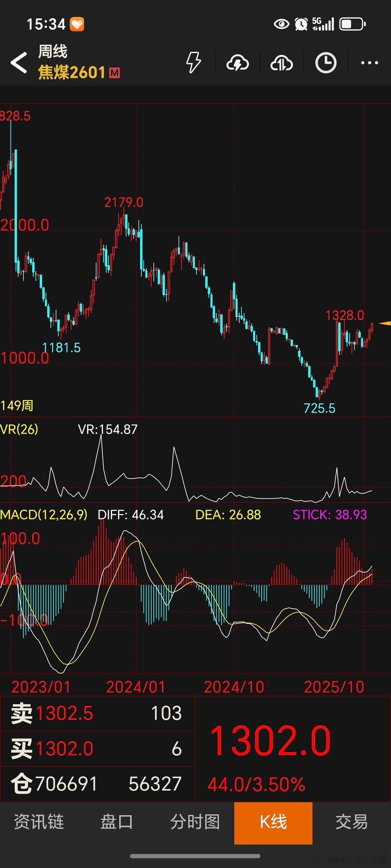
Task: Tap the orange current-price arrow marker
Action: pyautogui.click(x=384, y=324)
